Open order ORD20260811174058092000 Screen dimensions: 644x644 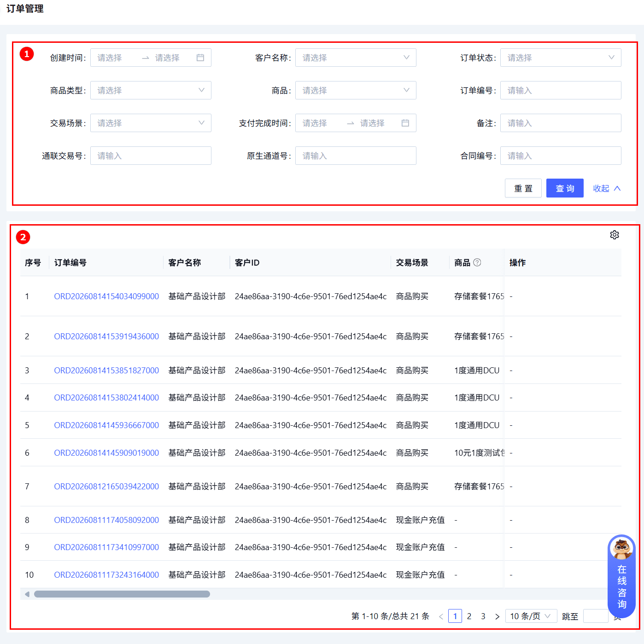(x=106, y=520)
